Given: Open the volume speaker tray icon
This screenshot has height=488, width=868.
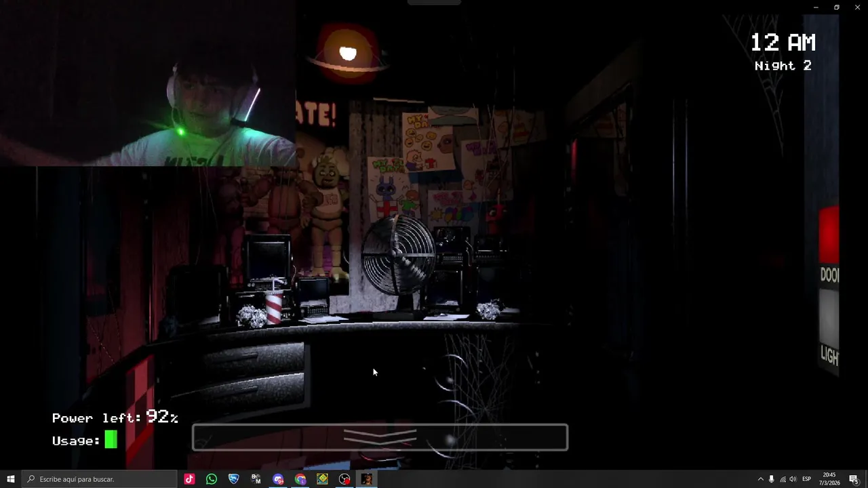Looking at the screenshot, I should (x=793, y=479).
